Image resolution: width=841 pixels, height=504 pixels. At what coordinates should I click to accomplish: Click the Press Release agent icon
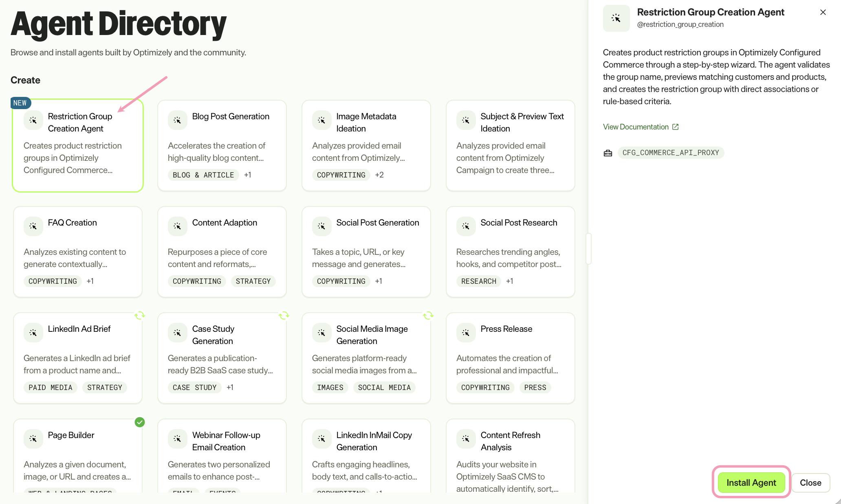tap(466, 333)
